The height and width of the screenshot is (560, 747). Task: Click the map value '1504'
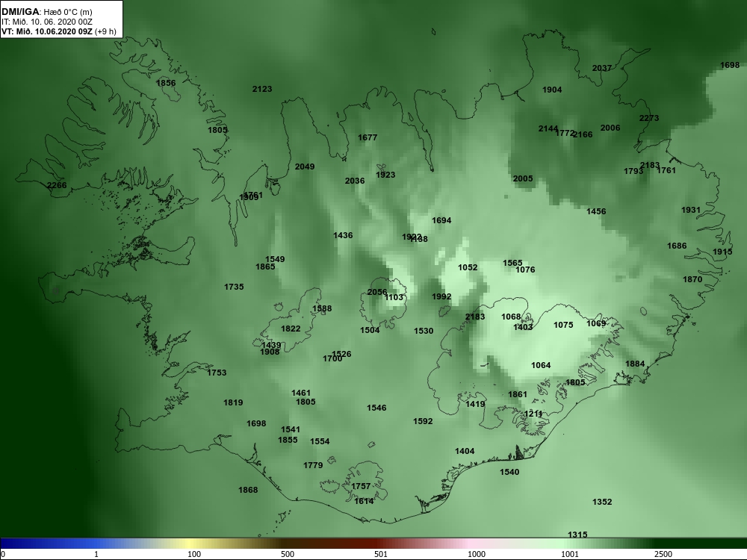(370, 330)
